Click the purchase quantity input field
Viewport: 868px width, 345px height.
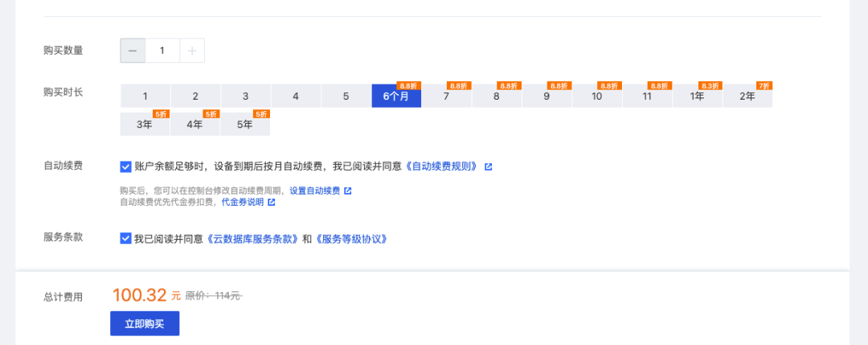pos(162,51)
